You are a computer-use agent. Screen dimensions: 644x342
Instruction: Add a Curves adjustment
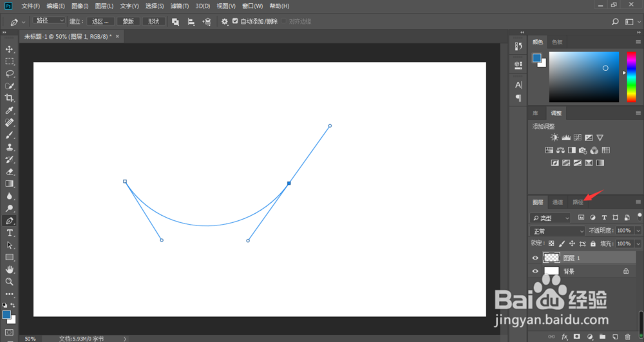tap(578, 138)
